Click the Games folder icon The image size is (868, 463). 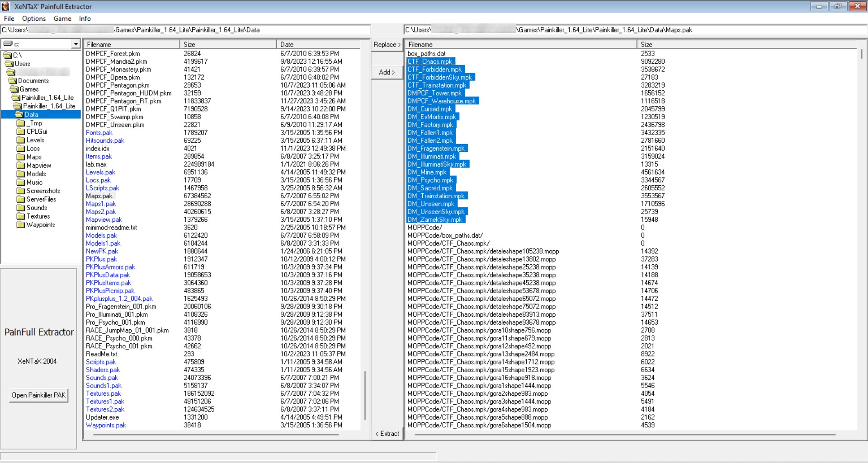[14, 89]
